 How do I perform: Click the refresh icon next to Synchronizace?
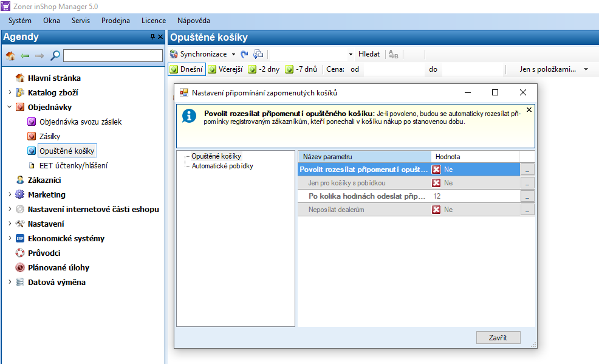click(x=245, y=54)
